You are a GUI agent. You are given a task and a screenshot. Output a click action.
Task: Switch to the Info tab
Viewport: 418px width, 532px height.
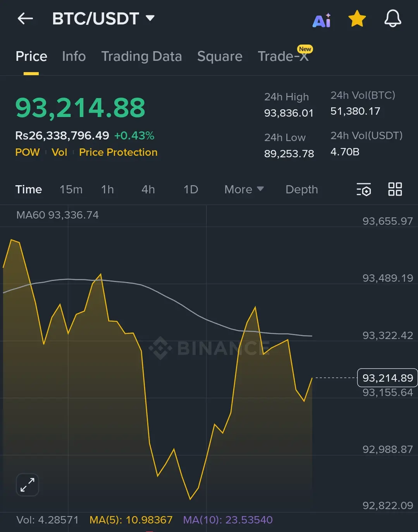74,57
